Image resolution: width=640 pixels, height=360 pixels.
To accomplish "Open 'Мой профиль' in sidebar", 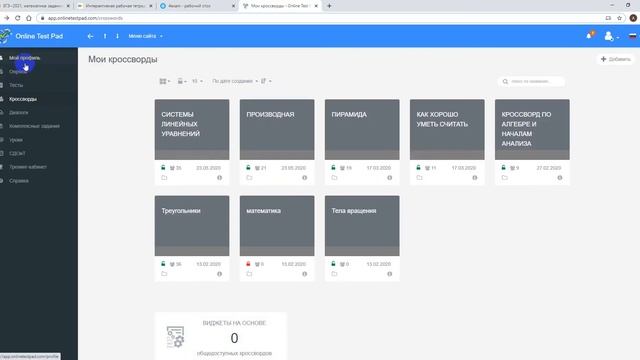I will 24,58.
